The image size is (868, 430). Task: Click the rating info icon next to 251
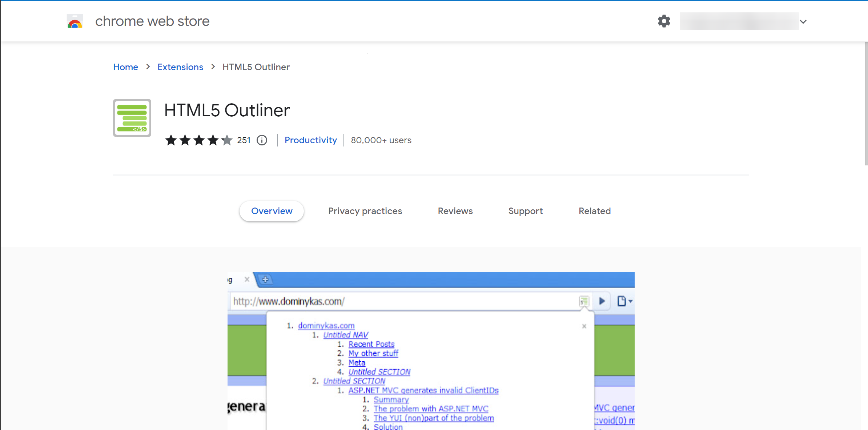click(262, 140)
